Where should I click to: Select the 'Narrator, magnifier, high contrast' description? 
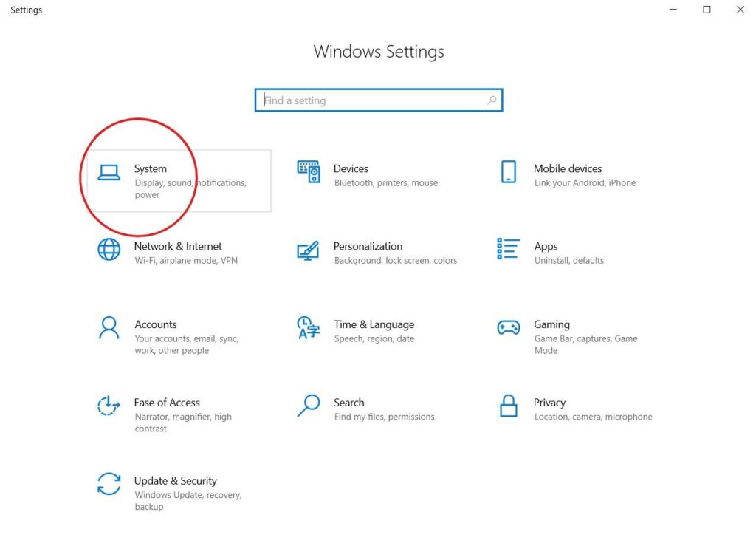(x=183, y=423)
